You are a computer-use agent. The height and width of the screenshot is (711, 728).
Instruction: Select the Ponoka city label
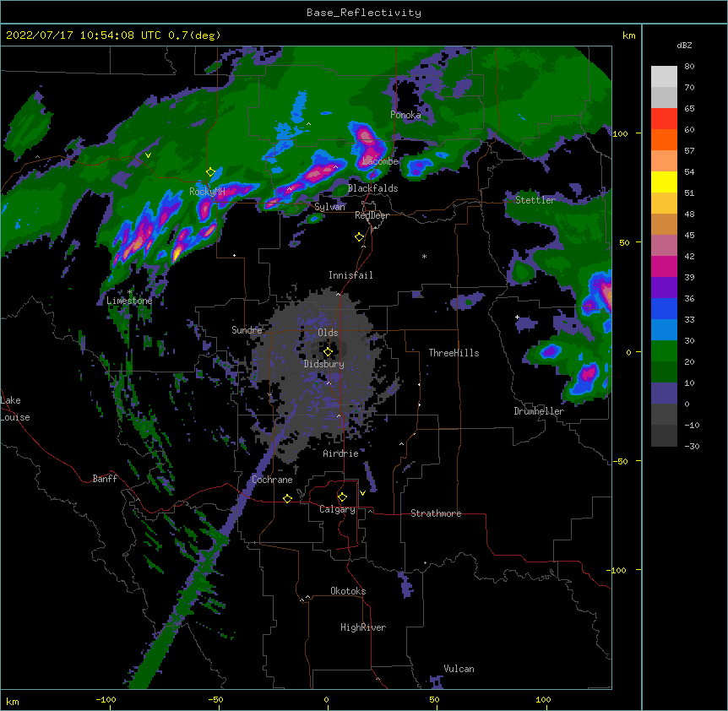click(405, 115)
